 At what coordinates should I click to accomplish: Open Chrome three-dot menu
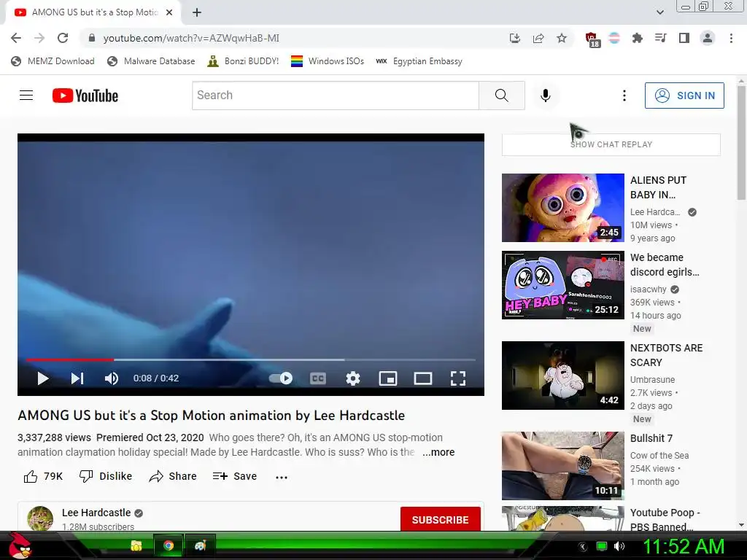pos(731,38)
